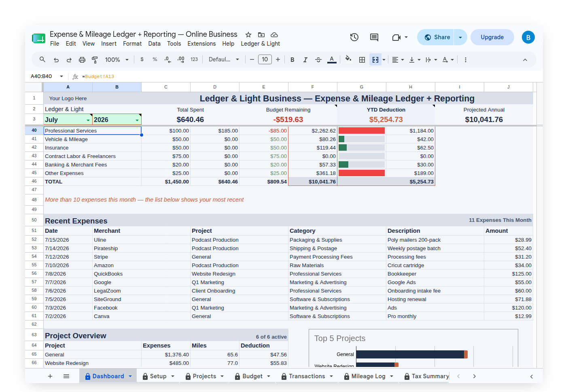Screen dimensions: 568x392
Task: Format as currency
Action: (x=142, y=59)
